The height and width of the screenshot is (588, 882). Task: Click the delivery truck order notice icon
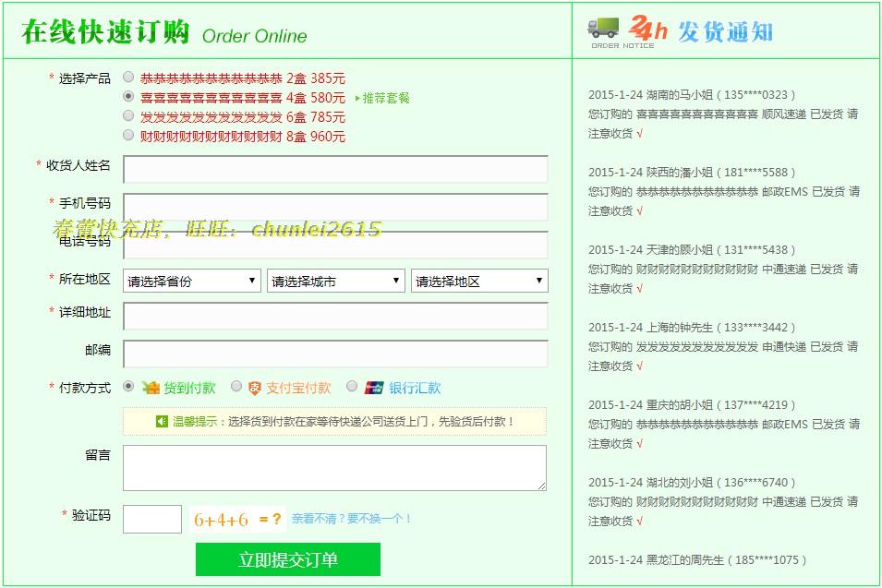point(604,28)
